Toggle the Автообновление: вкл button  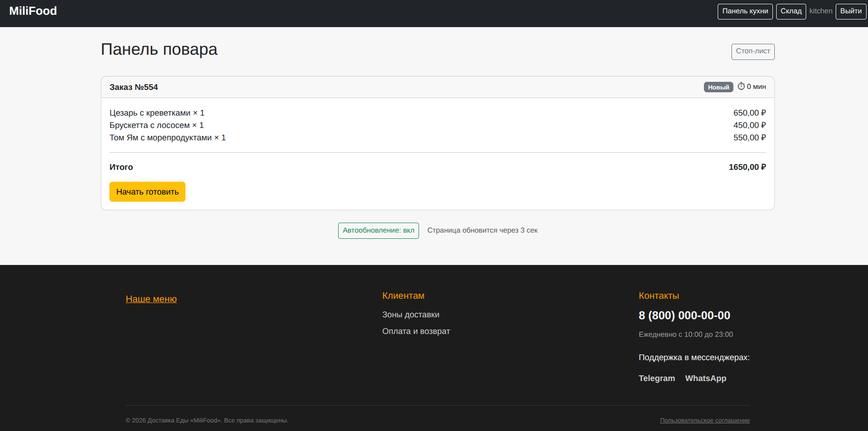(379, 231)
